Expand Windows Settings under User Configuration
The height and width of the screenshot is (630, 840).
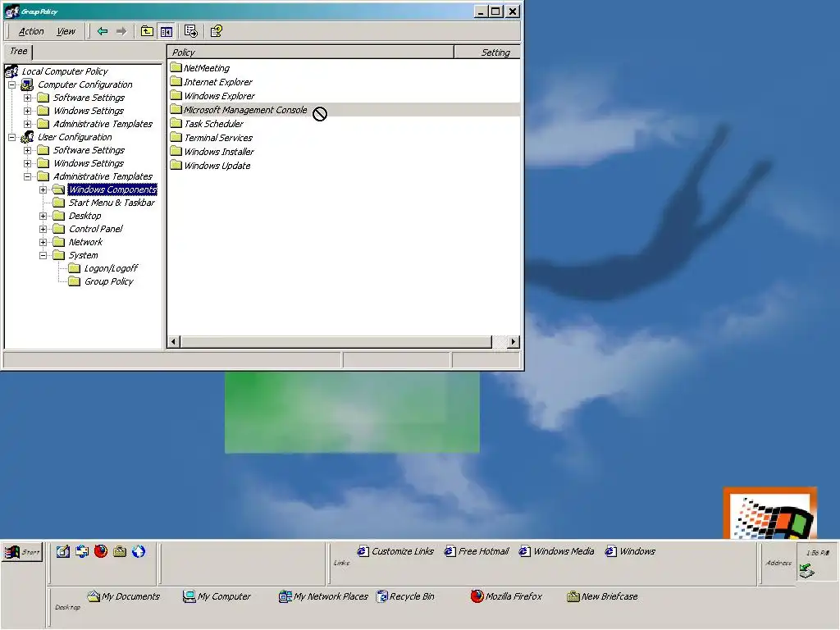[x=27, y=163]
